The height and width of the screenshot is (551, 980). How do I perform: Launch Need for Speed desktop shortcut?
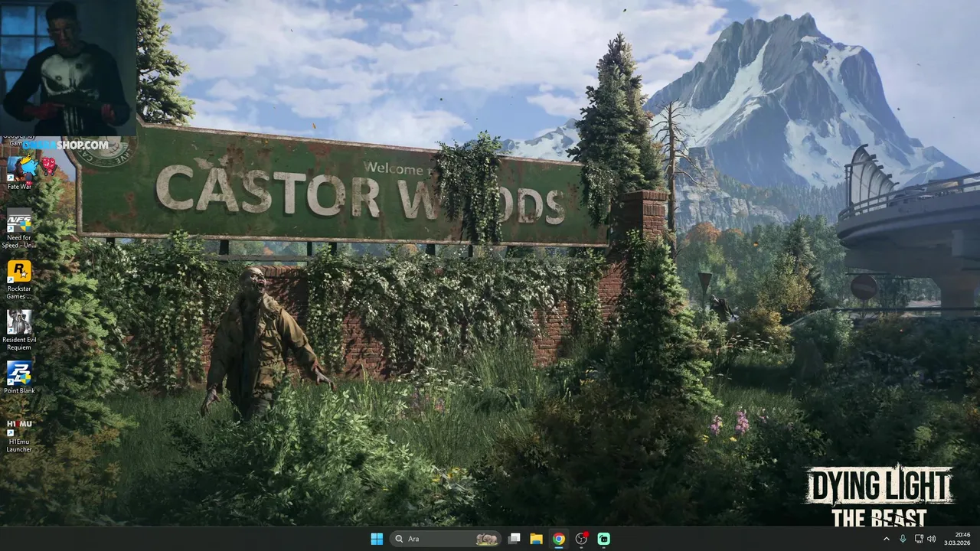click(19, 228)
